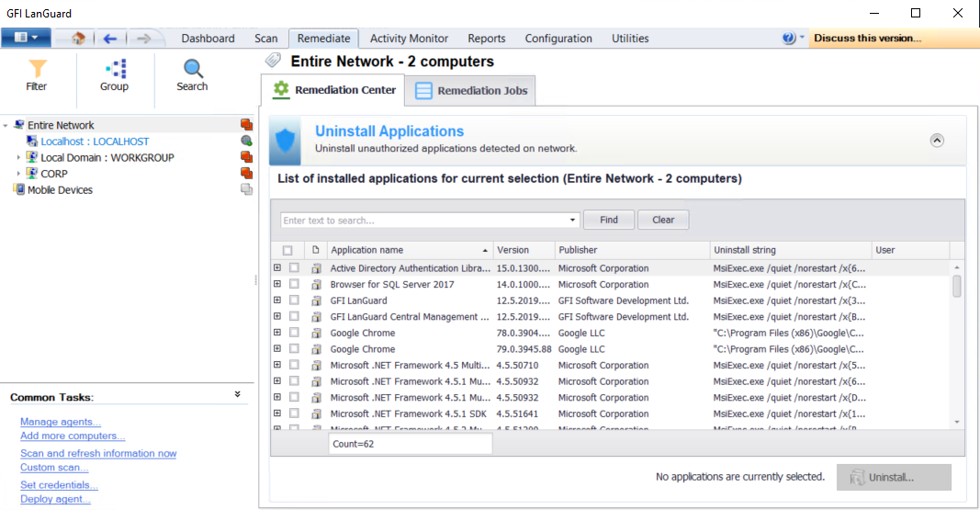Click the application list scrollbar thumb

(956, 287)
